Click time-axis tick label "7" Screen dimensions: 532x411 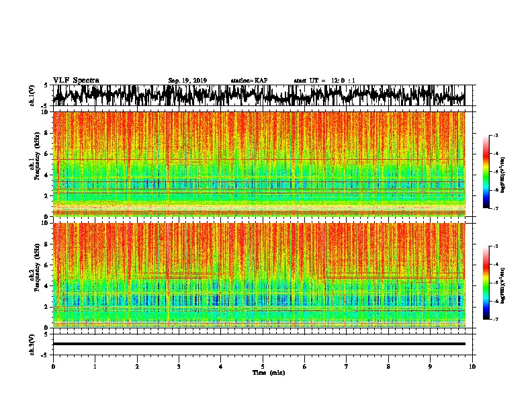(x=347, y=366)
